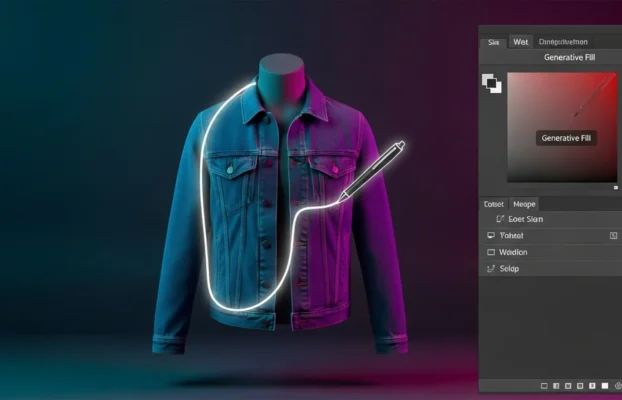
Task: Select the long-named tab right of Wet
Action: 563,42
